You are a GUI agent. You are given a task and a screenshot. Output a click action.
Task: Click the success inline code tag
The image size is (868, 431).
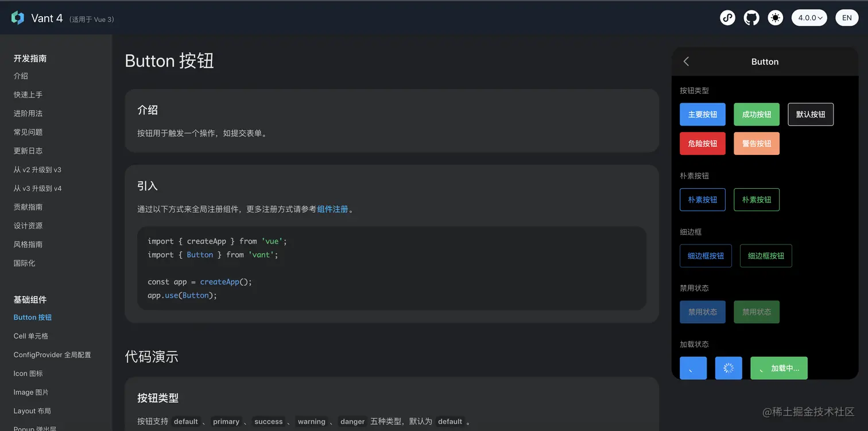click(x=269, y=421)
